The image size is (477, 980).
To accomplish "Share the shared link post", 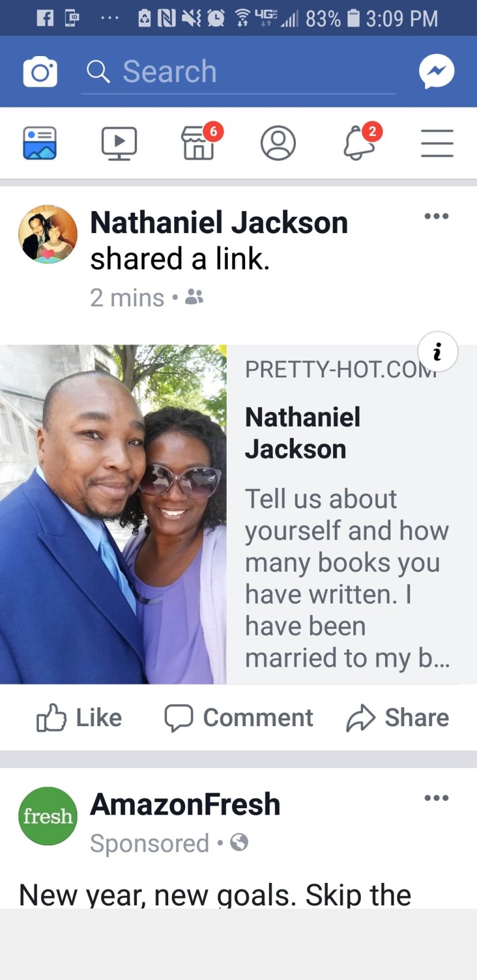I will [397, 718].
